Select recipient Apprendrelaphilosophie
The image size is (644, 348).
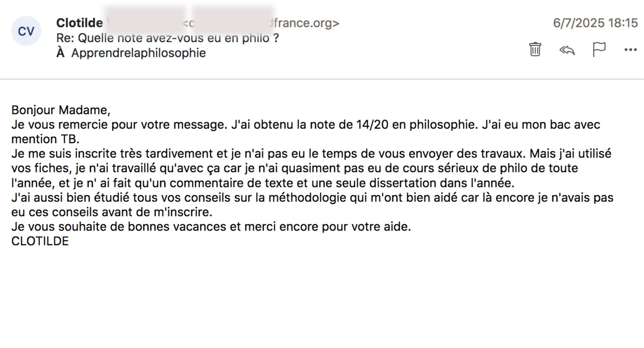(x=138, y=53)
